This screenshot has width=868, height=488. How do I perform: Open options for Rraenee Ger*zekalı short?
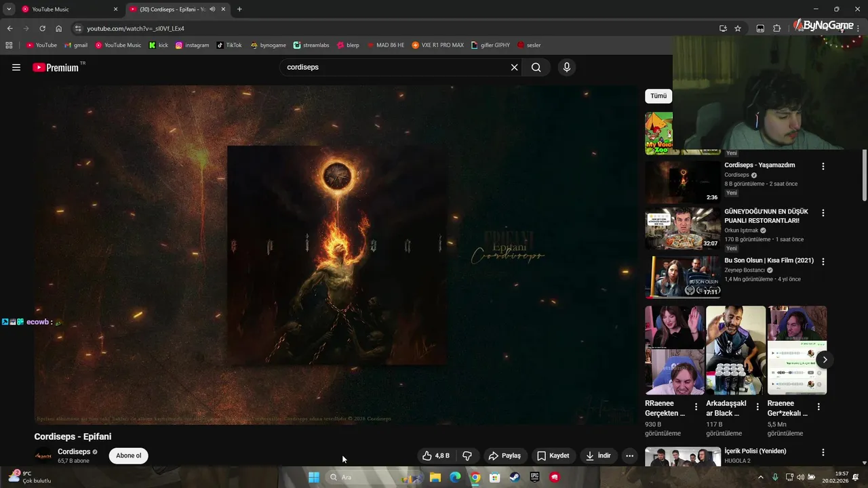click(818, 407)
